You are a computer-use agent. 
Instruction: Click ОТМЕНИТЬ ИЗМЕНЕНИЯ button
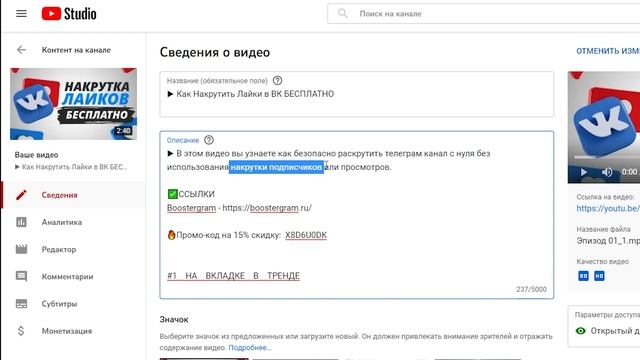[x=608, y=51]
